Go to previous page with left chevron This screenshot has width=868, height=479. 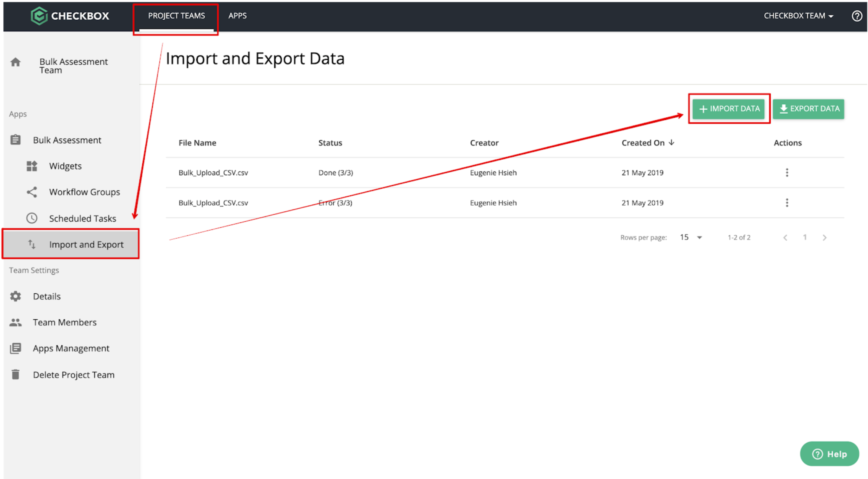click(785, 238)
